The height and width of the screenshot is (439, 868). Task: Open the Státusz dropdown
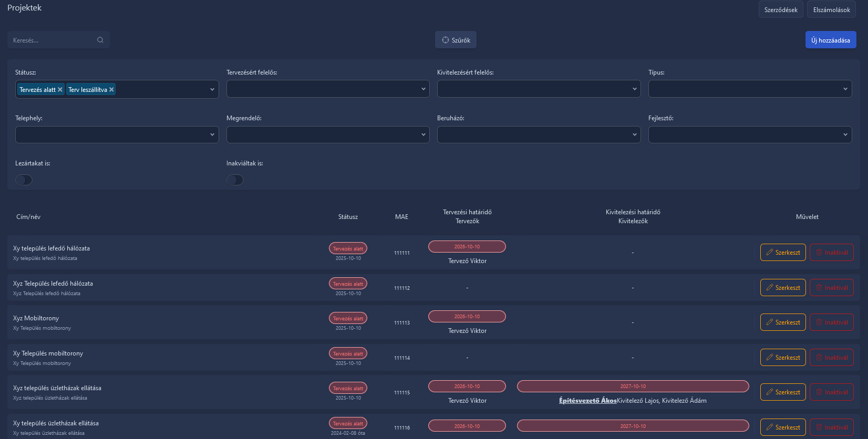(117, 89)
